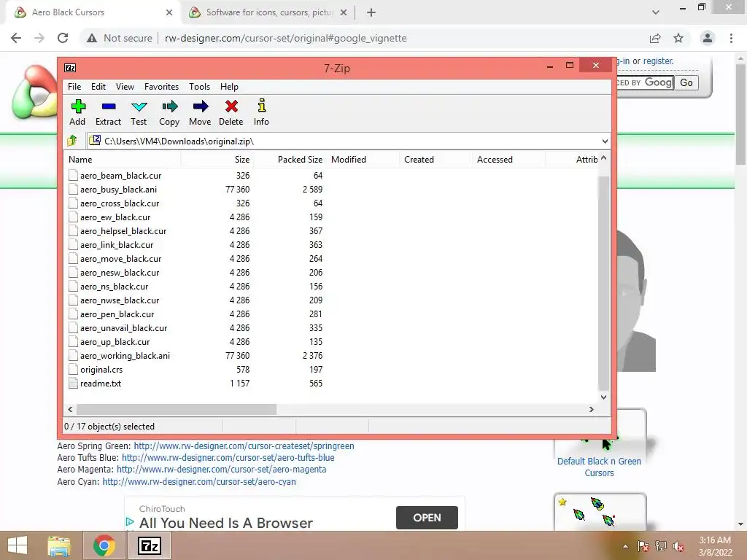Viewport: 747px width, 560px height.
Task: Click the Test toolbar icon
Action: [x=139, y=106]
